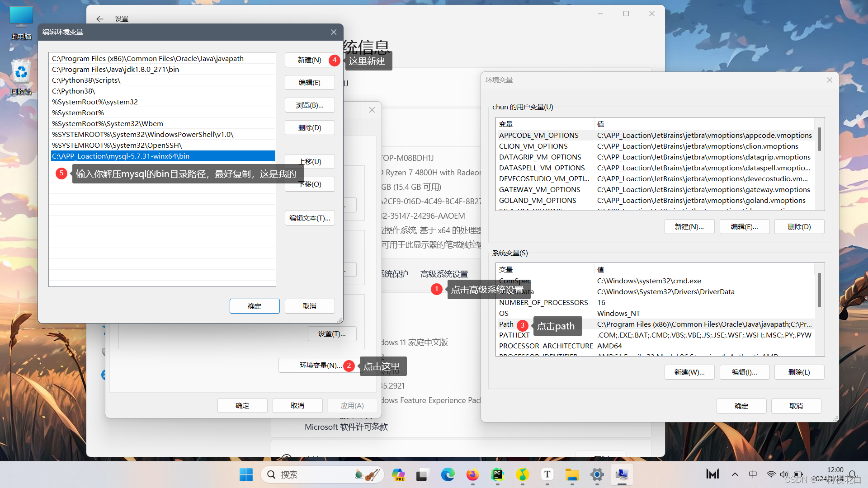868x488 pixels.
Task: Open volume control in system tray
Action: pyautogui.click(x=784, y=474)
